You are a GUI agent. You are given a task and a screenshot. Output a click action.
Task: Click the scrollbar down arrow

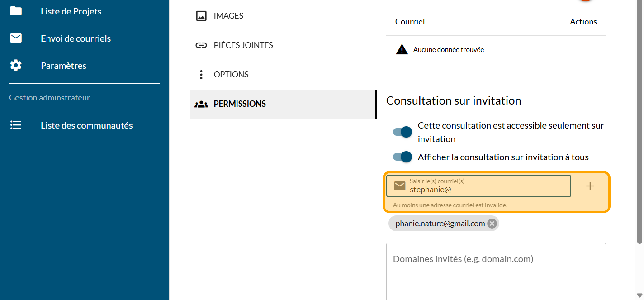pos(639,295)
